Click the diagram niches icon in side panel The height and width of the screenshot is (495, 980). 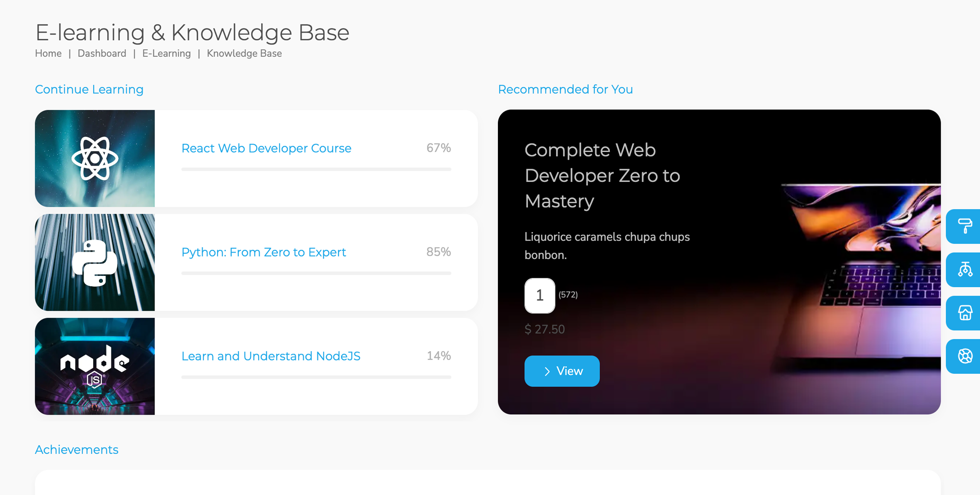(965, 270)
